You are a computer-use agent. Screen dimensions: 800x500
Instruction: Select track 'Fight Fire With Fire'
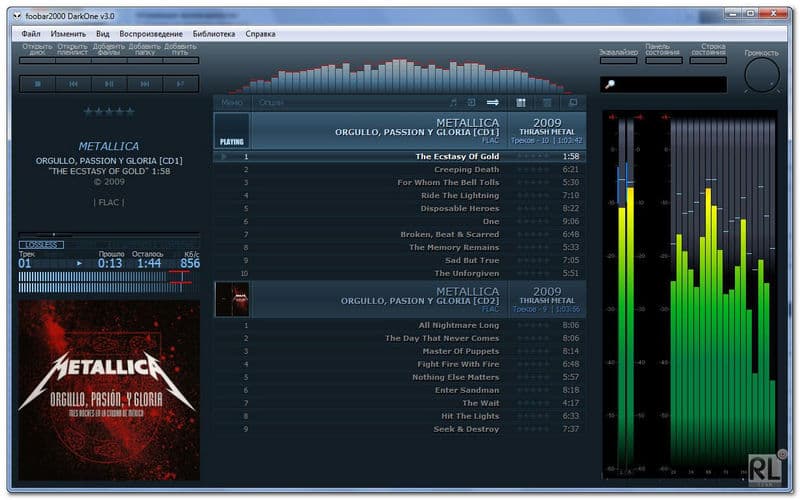pos(399,364)
